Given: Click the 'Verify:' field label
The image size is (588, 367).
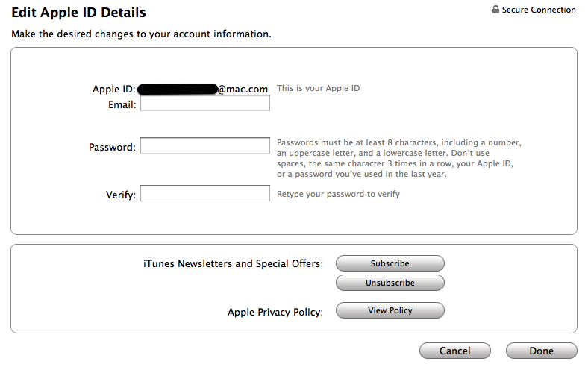Looking at the screenshot, I should click(121, 195).
